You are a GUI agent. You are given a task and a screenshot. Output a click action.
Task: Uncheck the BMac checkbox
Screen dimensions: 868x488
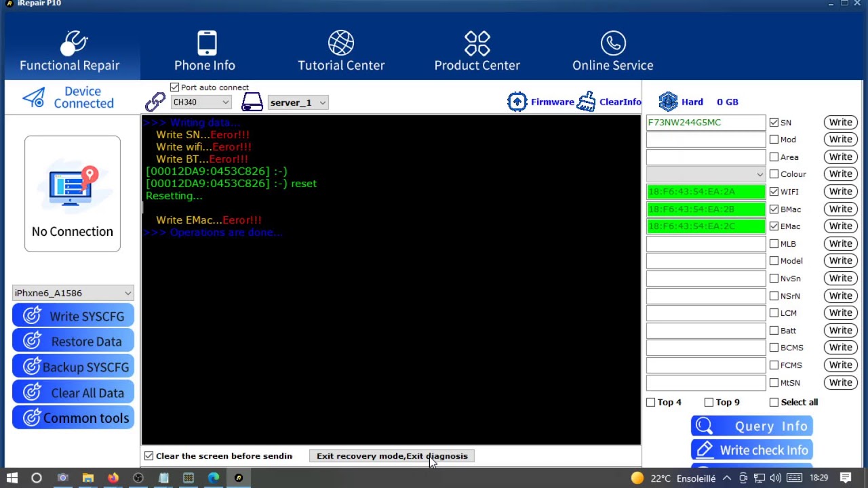774,209
